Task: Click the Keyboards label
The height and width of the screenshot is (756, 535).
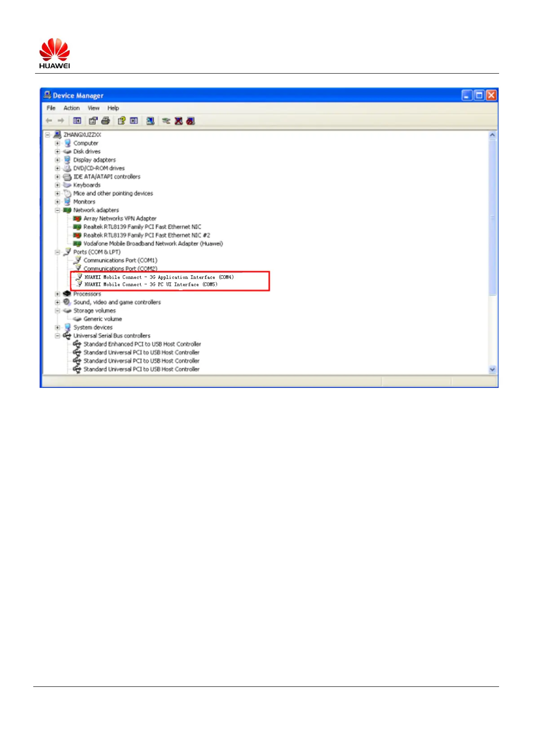Action: tap(87, 185)
